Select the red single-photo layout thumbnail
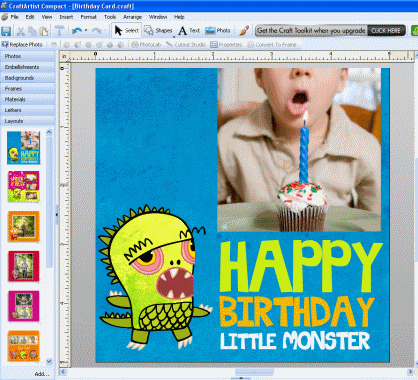The image size is (418, 380). point(24,266)
